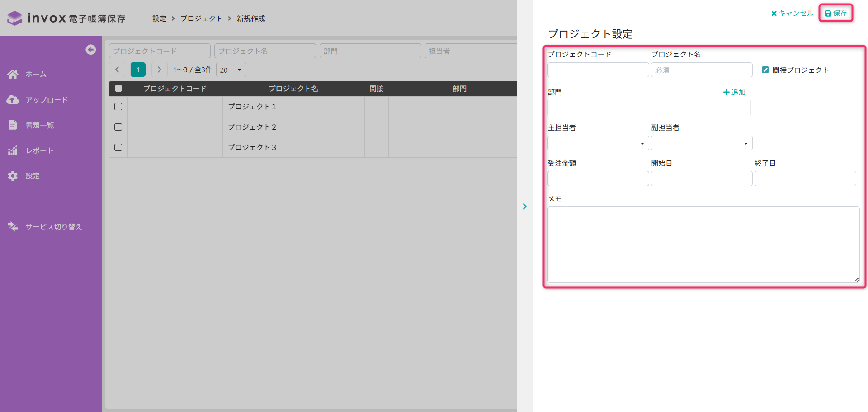Click the プロジェクトコード filter field

(x=160, y=51)
